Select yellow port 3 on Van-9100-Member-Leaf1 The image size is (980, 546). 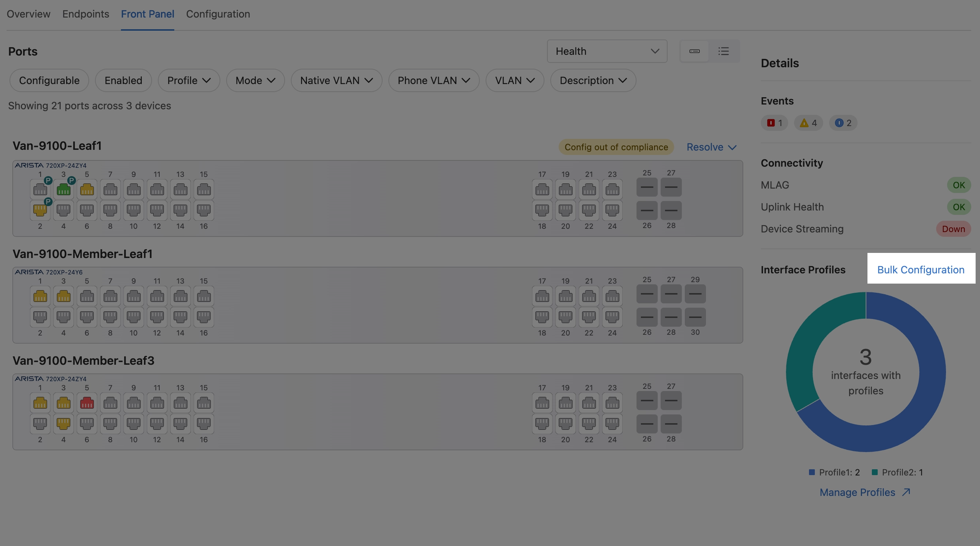(64, 296)
